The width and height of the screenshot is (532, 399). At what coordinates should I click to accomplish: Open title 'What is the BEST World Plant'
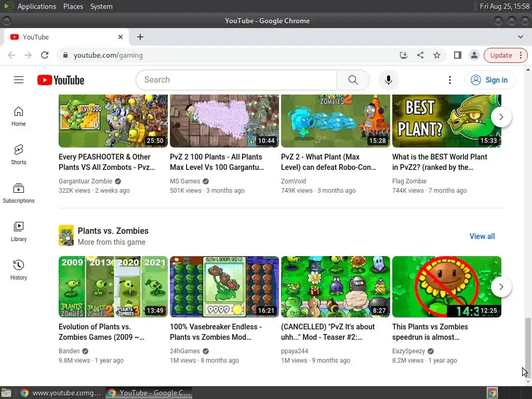coord(440,162)
